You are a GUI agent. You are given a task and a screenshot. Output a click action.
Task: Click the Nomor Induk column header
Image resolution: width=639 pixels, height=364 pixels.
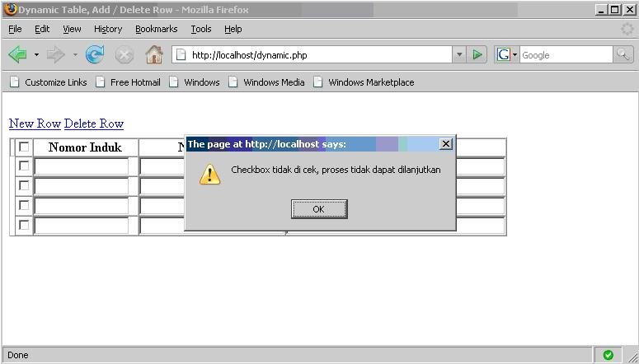pyautogui.click(x=85, y=147)
